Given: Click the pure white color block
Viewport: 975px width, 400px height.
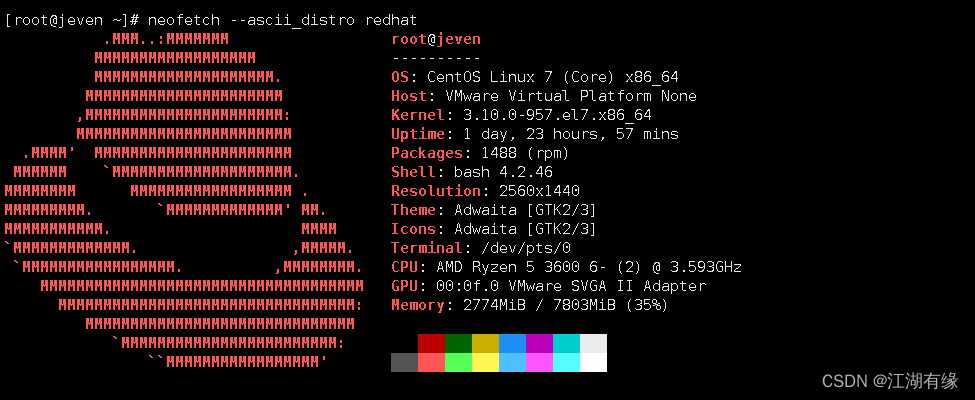Looking at the screenshot, I should (x=593, y=362).
